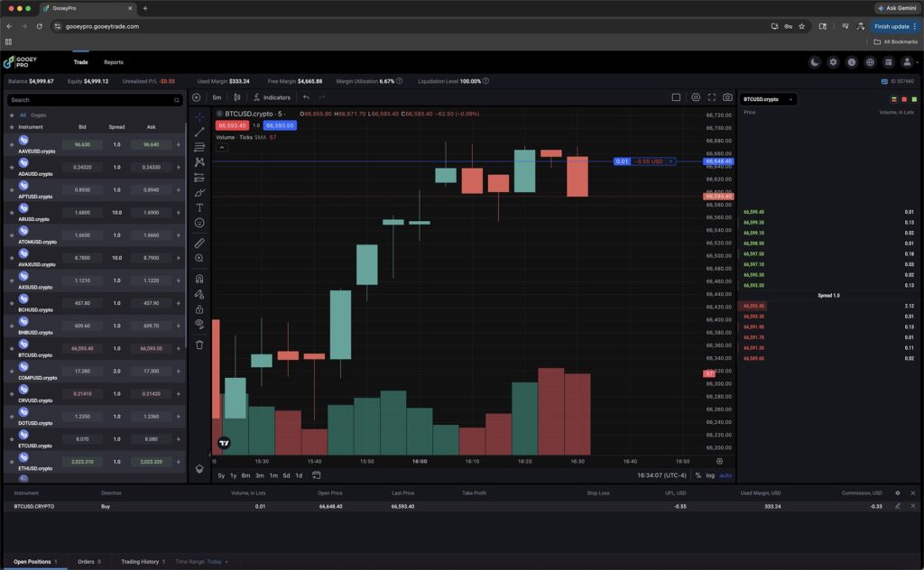Select the 1d chart range button
This screenshot has height=570, width=924.
pos(299,473)
